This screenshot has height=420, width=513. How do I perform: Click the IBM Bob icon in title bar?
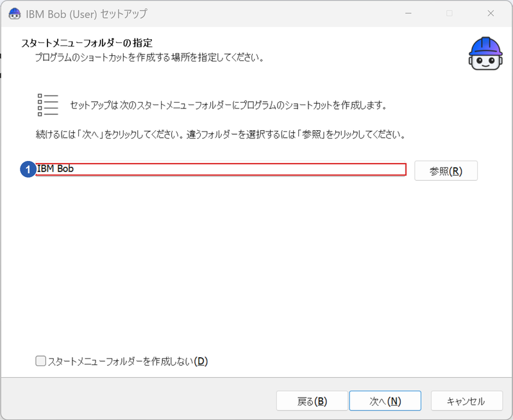(x=15, y=13)
